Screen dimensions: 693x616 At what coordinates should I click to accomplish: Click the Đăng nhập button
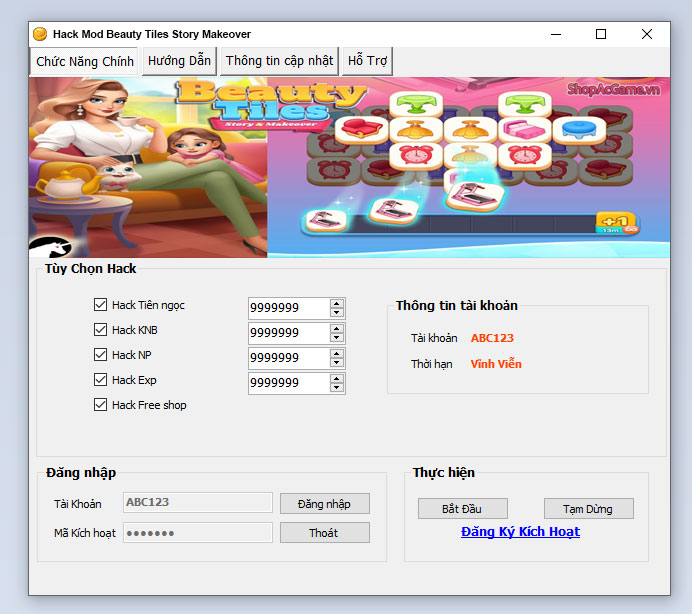pos(325,504)
